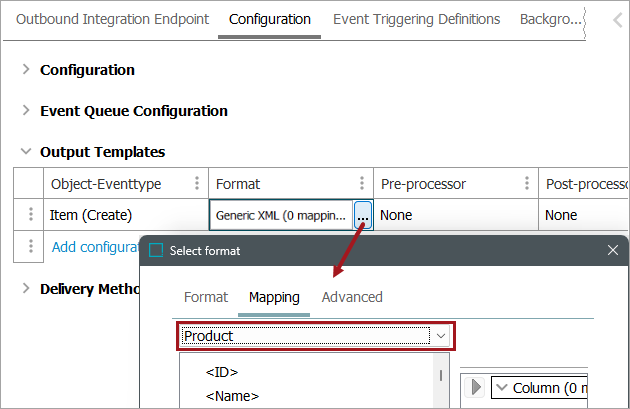Switch to Event Triggering Definitions tab
The height and width of the screenshot is (409, 630).
tap(416, 19)
